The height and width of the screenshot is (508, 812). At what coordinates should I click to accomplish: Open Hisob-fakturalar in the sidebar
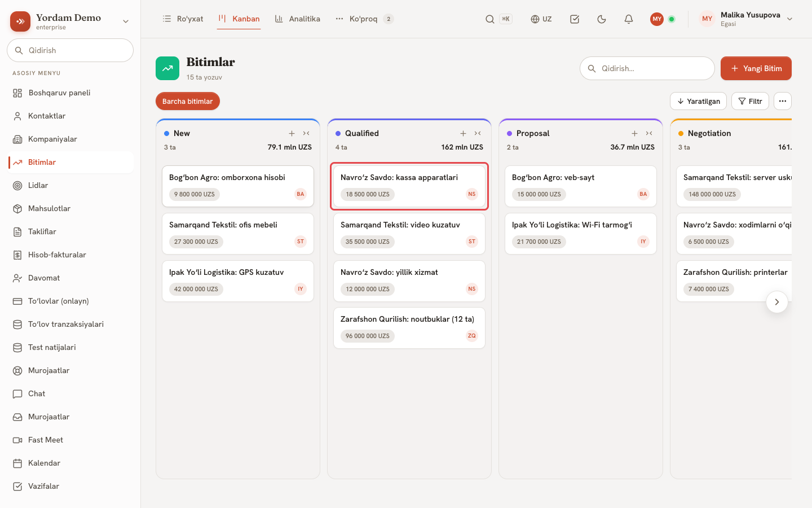[x=70, y=255]
